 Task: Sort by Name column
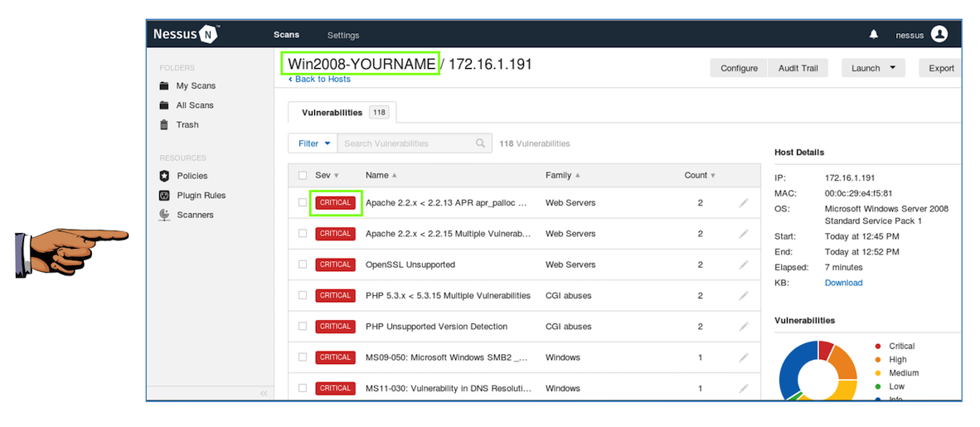click(x=381, y=175)
